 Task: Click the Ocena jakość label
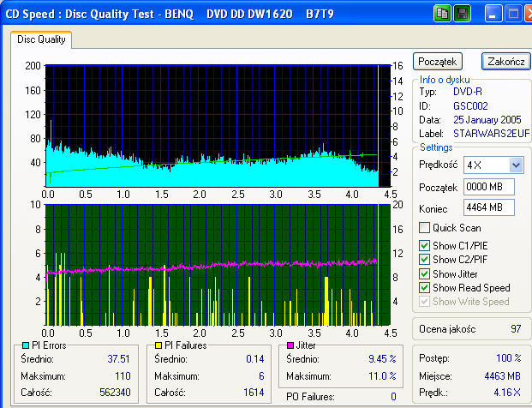[447, 329]
